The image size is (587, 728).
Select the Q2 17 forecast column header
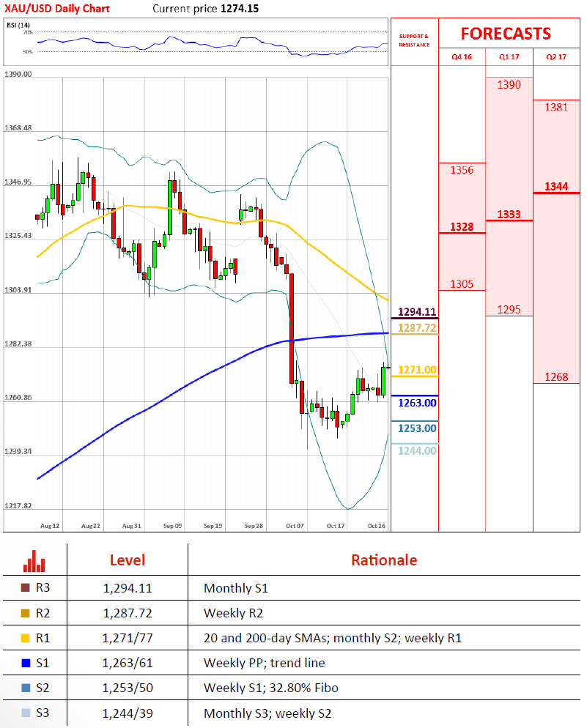(556, 56)
